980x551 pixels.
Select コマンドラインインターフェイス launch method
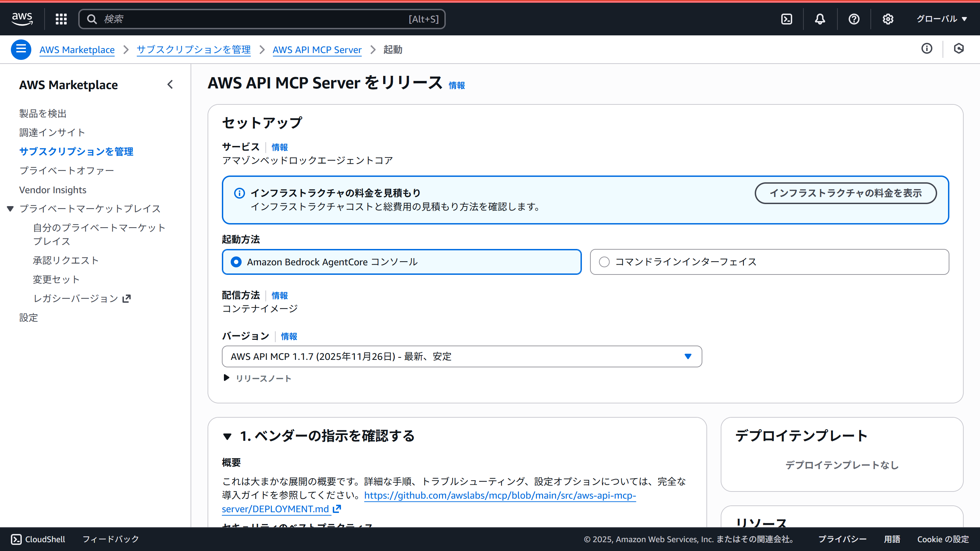604,262
